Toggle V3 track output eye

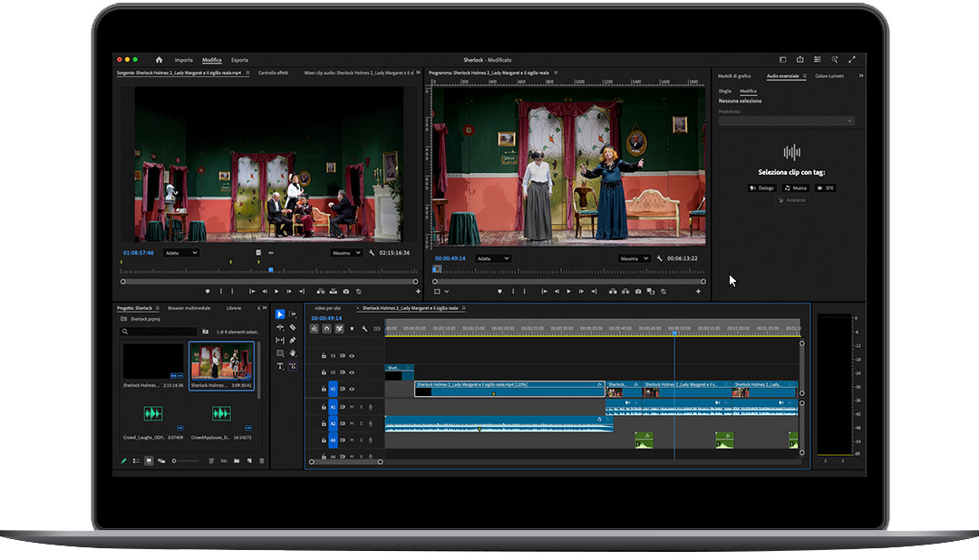pyautogui.click(x=352, y=356)
